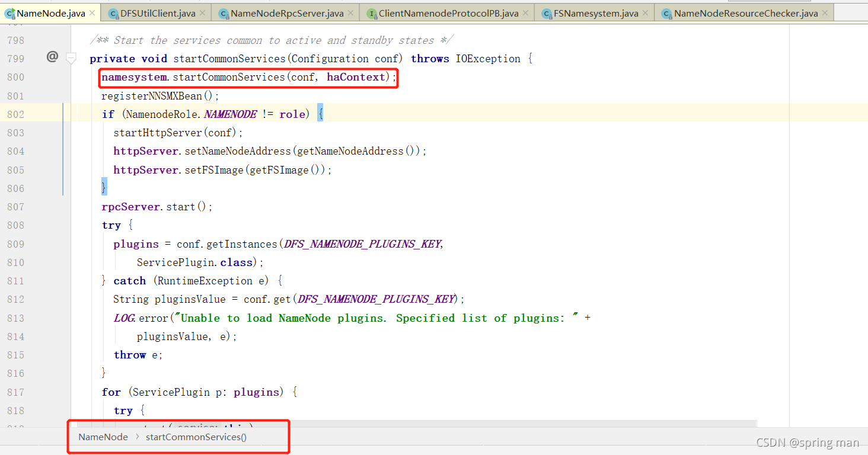
Task: Click line number 817 in the gutter
Action: click(15, 392)
